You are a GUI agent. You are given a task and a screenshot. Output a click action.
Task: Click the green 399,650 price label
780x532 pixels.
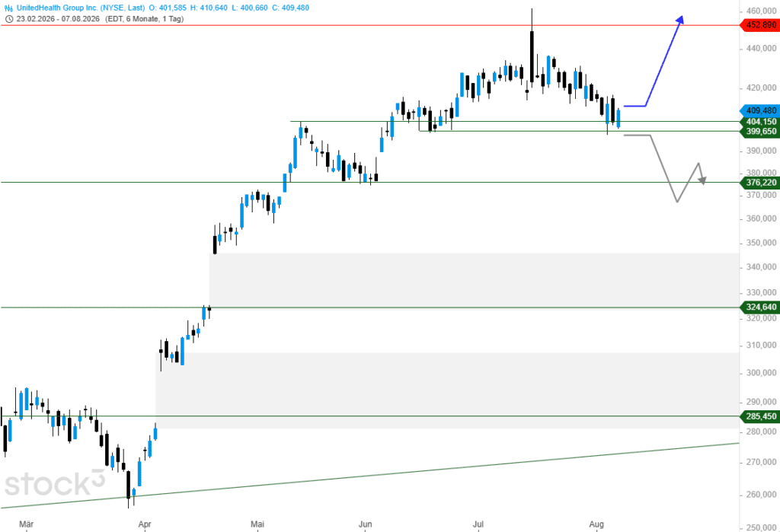(x=760, y=131)
